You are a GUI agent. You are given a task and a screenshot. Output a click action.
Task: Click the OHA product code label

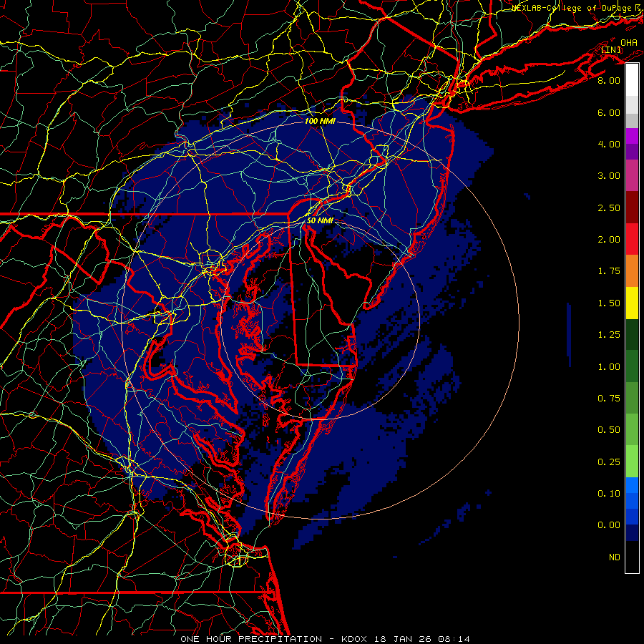click(629, 43)
